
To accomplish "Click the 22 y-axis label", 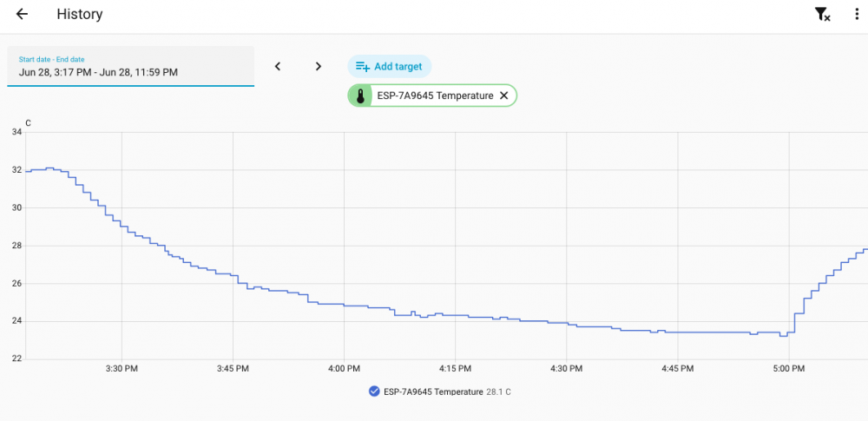I will pyautogui.click(x=16, y=359).
